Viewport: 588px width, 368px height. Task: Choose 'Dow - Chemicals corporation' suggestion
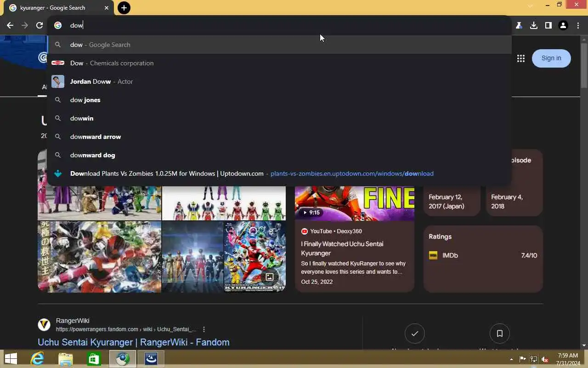pyautogui.click(x=279, y=63)
